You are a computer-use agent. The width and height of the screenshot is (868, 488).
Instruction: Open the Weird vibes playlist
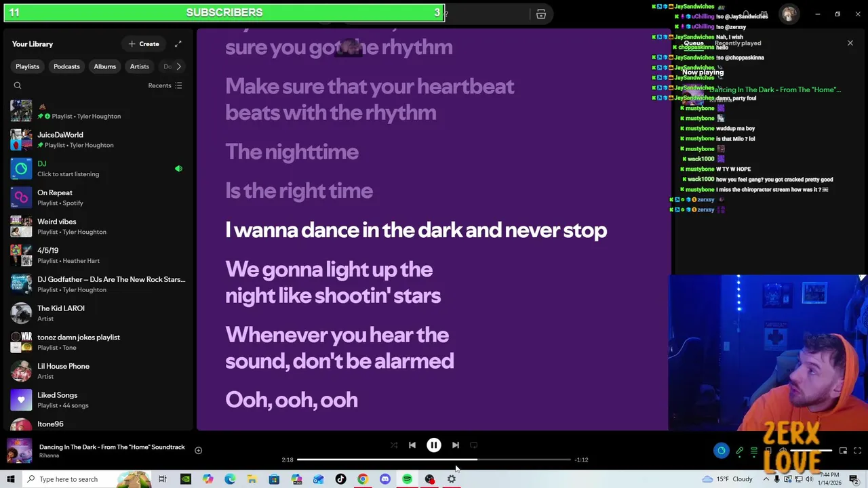(x=98, y=226)
